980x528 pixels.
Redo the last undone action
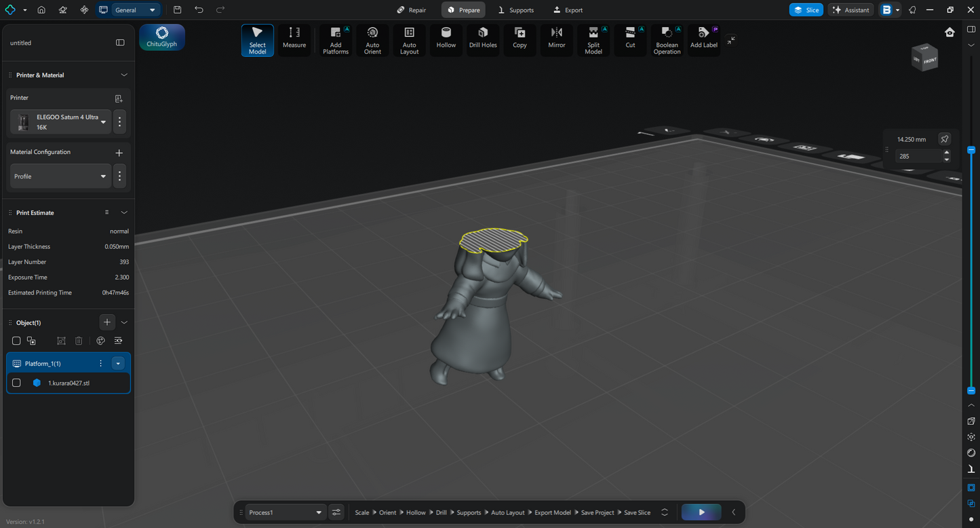pos(220,10)
